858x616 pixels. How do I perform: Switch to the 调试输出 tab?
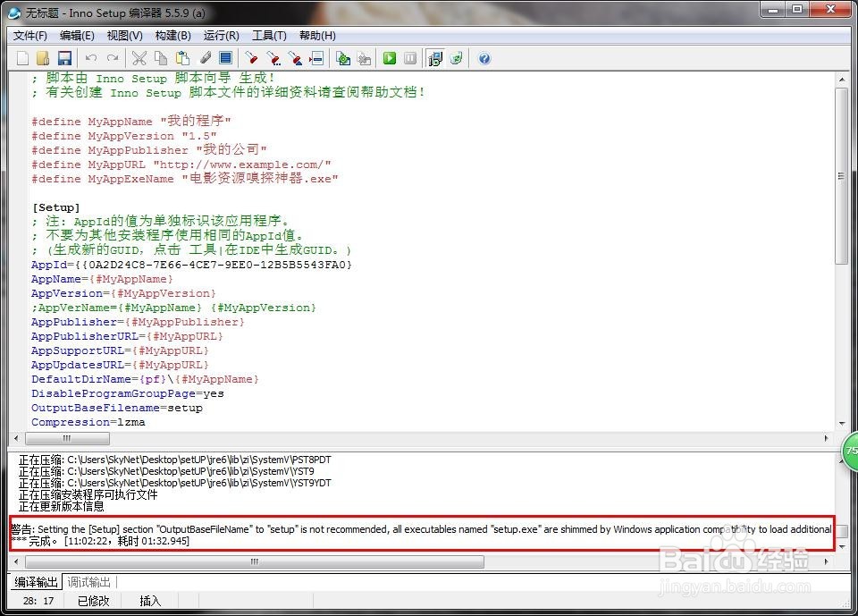click(x=88, y=581)
